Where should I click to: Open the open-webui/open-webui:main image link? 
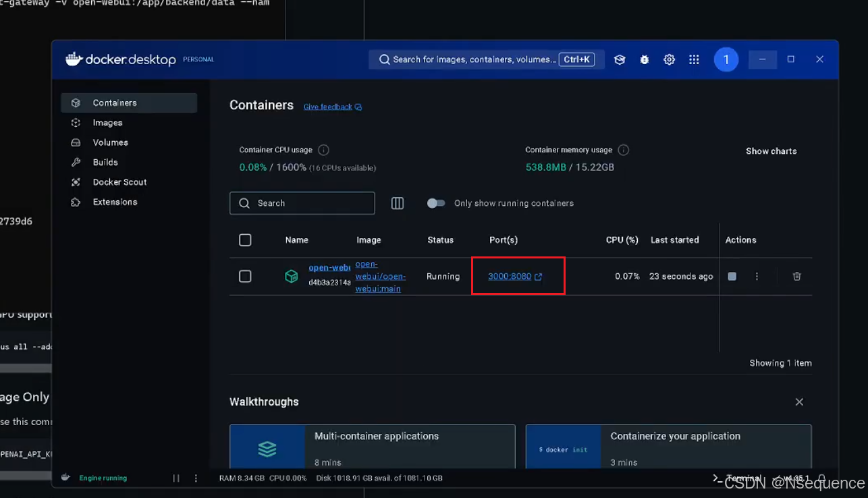point(380,277)
